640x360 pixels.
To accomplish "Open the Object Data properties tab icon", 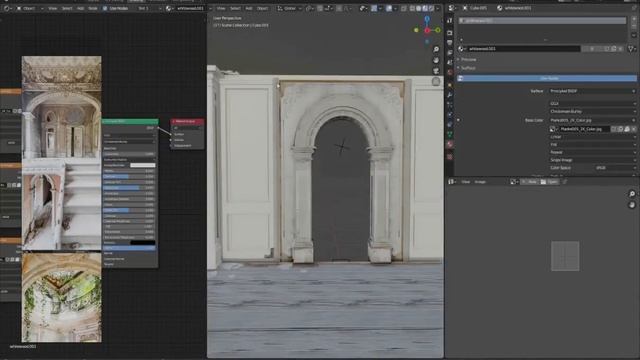I will click(450, 134).
